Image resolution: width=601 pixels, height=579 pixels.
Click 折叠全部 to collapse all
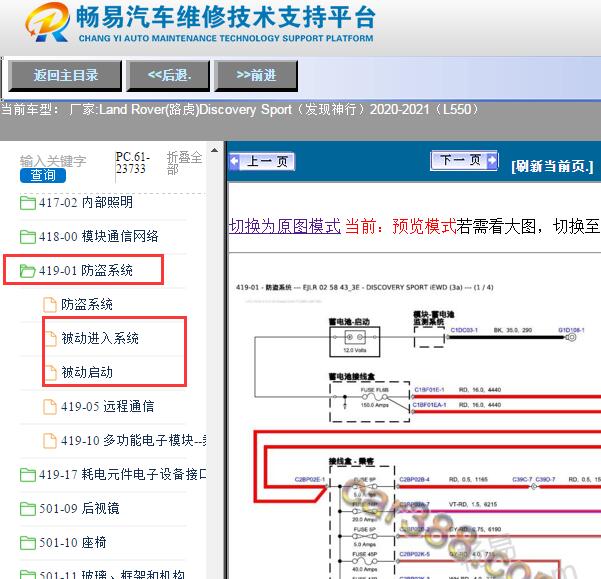pos(184,163)
